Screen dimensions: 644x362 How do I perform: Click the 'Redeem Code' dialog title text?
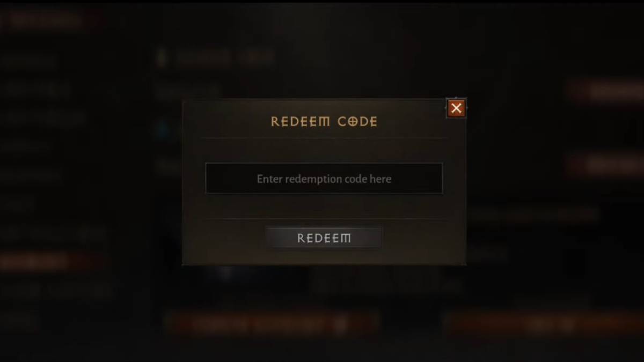[x=324, y=122]
